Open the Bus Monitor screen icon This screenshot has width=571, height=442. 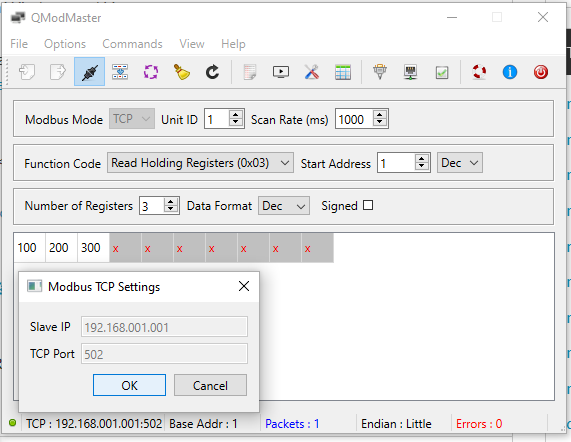click(x=281, y=72)
